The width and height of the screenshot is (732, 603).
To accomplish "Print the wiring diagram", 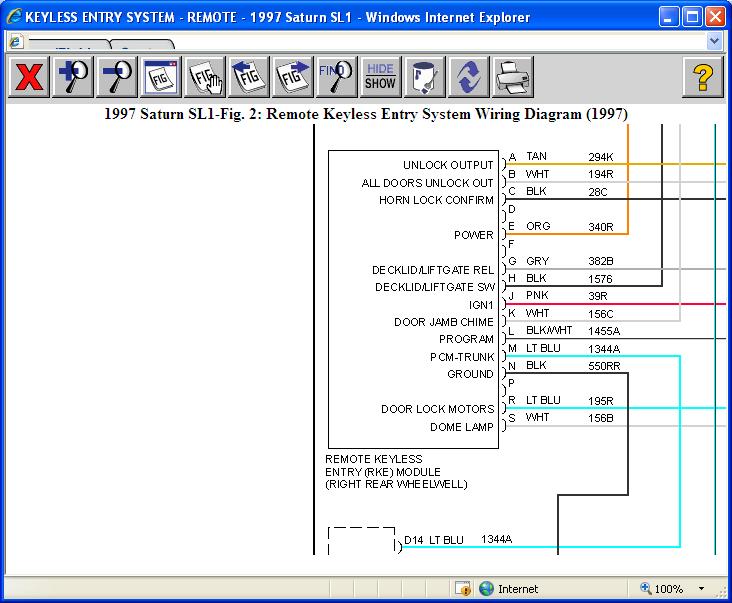I will click(x=512, y=77).
